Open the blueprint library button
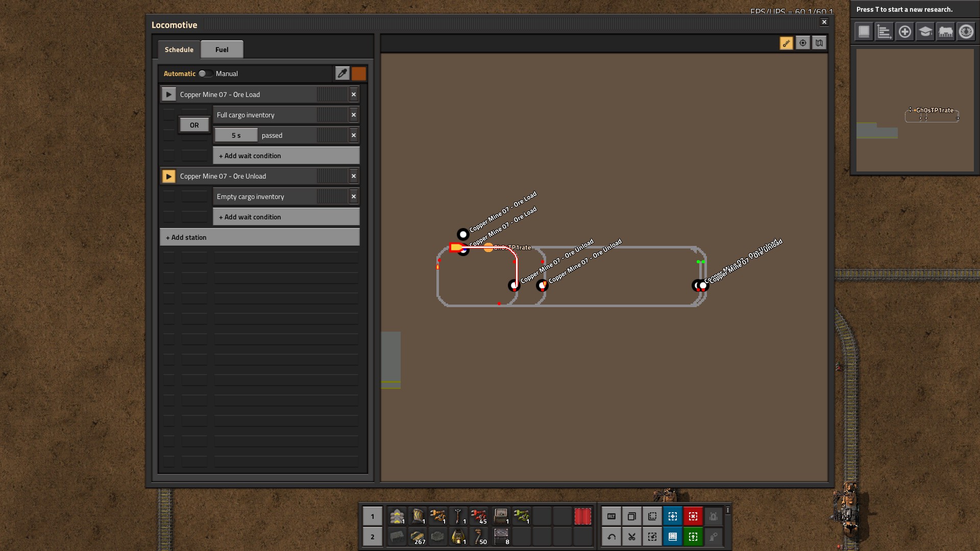This screenshot has height=551, width=980. (x=864, y=32)
